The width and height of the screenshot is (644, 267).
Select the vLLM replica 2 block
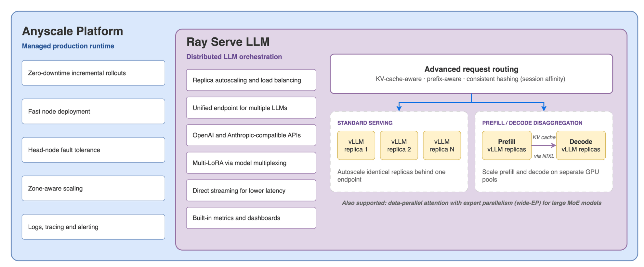(x=399, y=145)
